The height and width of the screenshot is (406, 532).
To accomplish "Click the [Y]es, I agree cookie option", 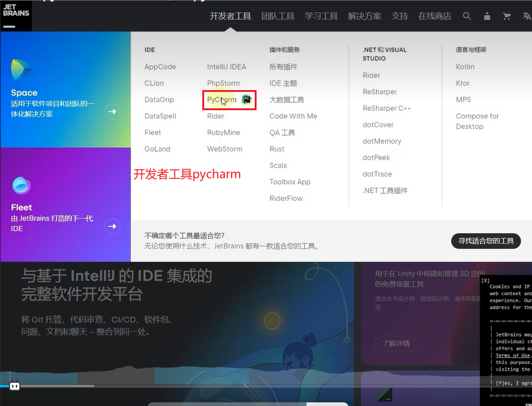I will tap(514, 383).
